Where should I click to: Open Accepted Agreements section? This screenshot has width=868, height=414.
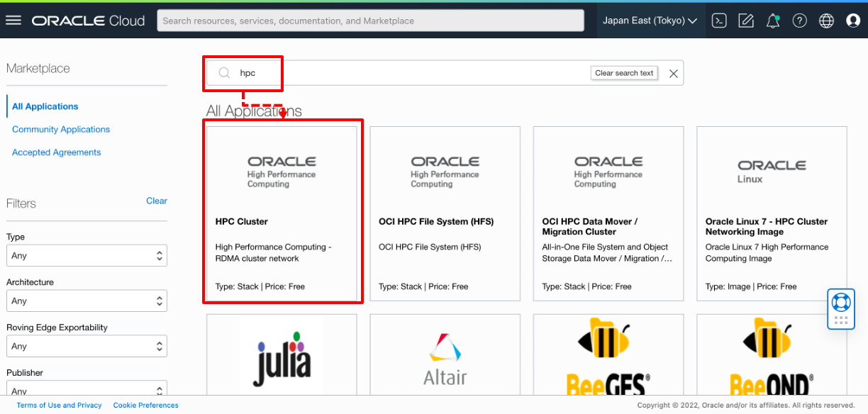point(57,152)
